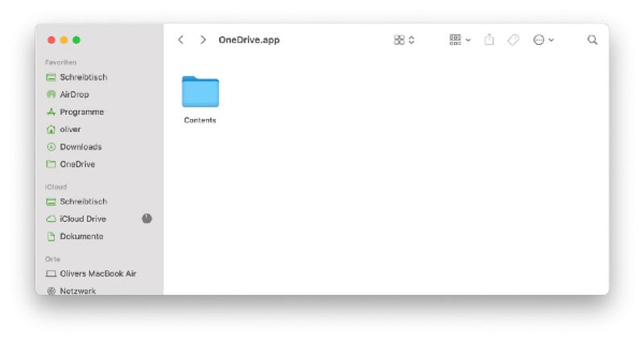Switch view using the icon grid button
The image size is (644, 341).
tap(399, 39)
